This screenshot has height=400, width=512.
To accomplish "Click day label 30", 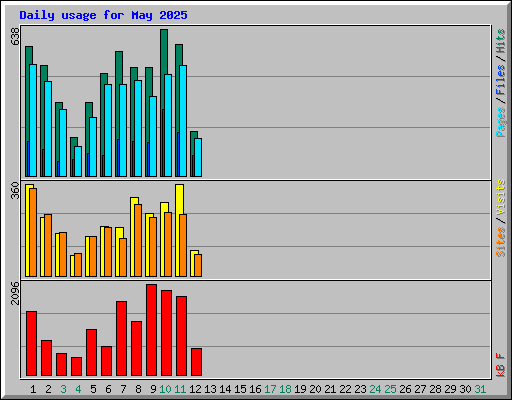I will click(465, 389).
